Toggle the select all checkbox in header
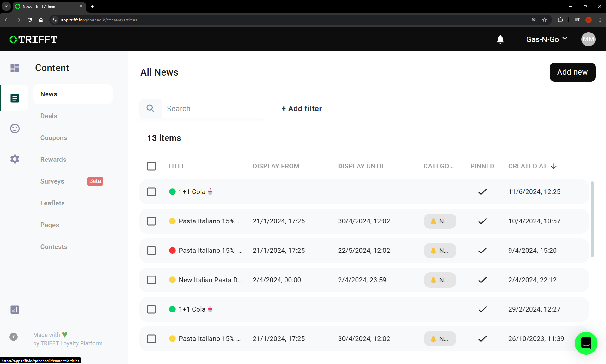The image size is (606, 364). pos(151,166)
